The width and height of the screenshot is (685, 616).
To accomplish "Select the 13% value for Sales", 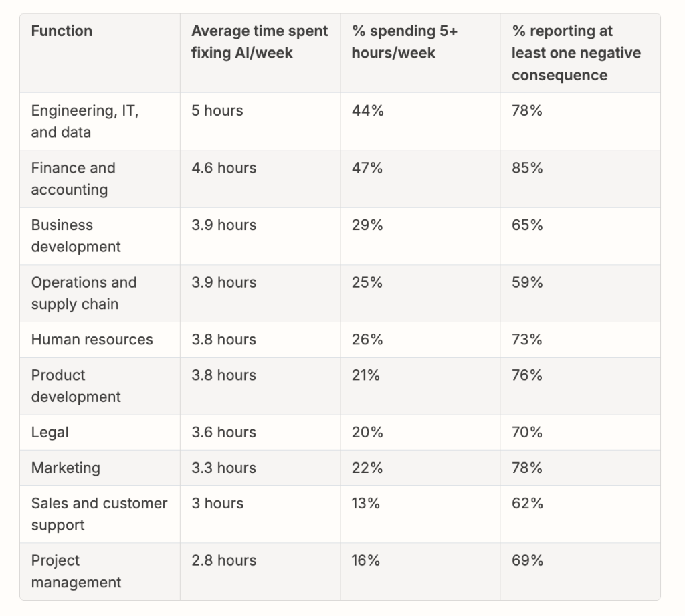I will [366, 503].
